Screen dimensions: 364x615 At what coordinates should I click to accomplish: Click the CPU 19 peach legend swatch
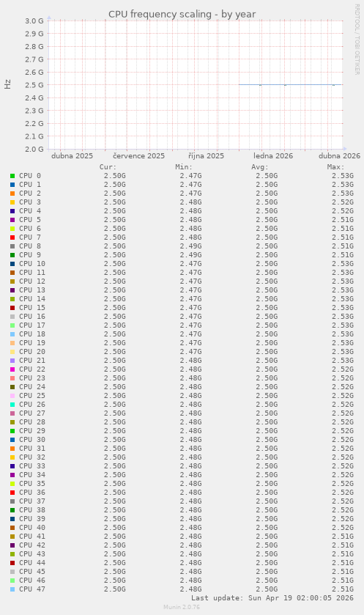point(12,343)
